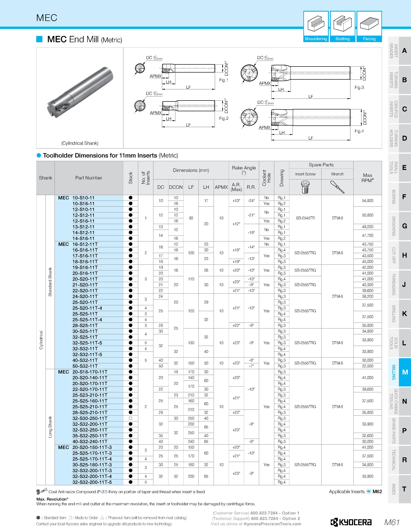
Task: Open section E Small Tools tab
Action: (x=399, y=168)
